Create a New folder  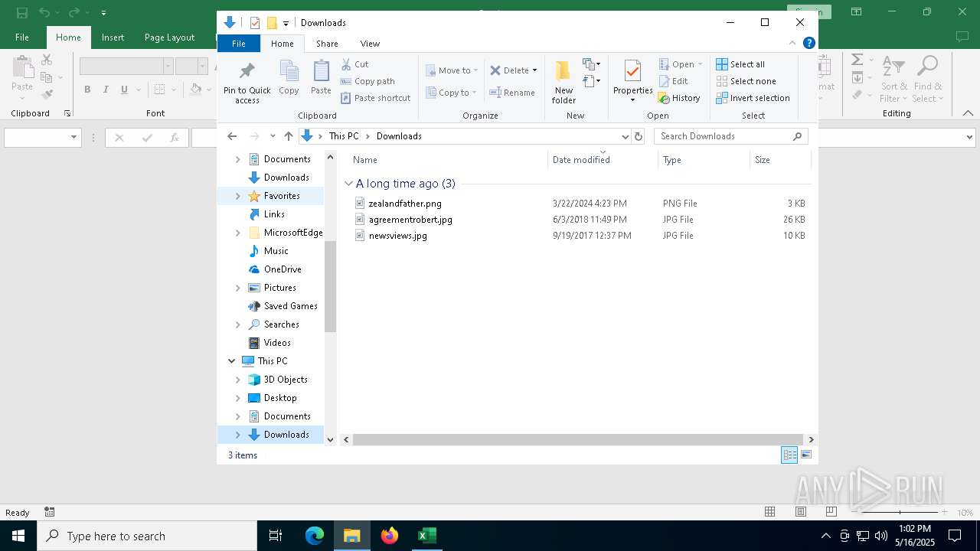tap(563, 82)
